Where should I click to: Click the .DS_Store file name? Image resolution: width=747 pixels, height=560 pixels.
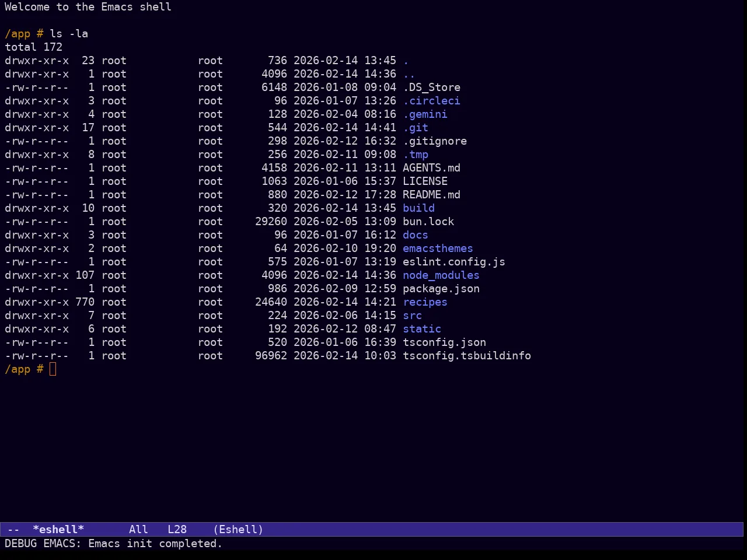(x=431, y=87)
